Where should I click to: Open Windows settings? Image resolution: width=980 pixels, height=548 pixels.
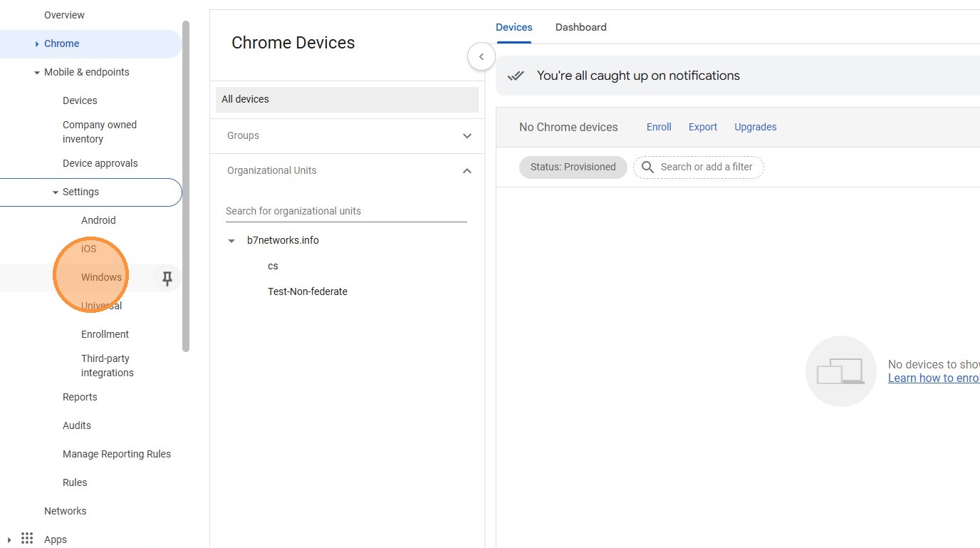(x=101, y=277)
